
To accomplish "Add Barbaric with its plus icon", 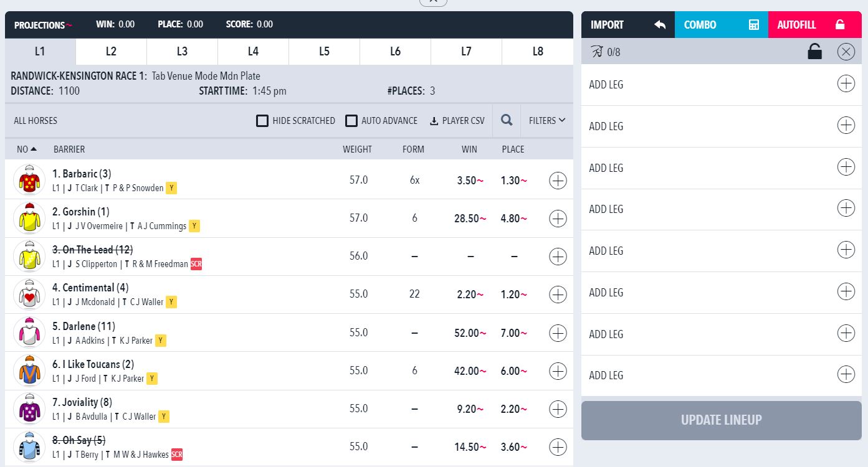I will pyautogui.click(x=558, y=181).
